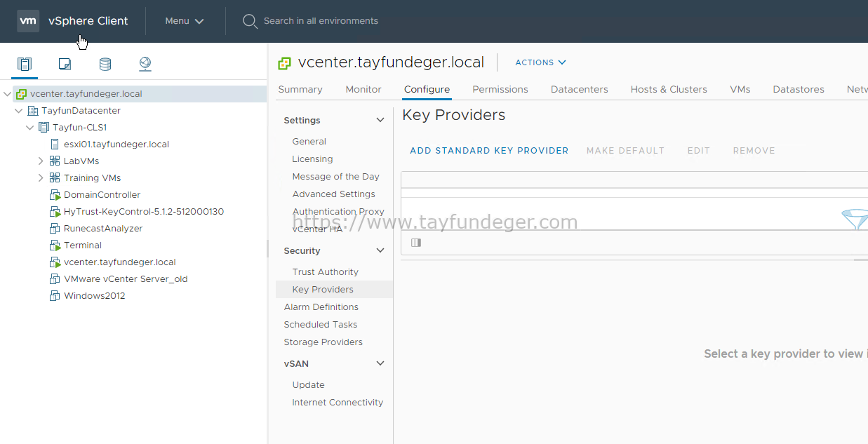Switch to the Datacenters tab
This screenshot has width=868, height=444.
coord(580,89)
